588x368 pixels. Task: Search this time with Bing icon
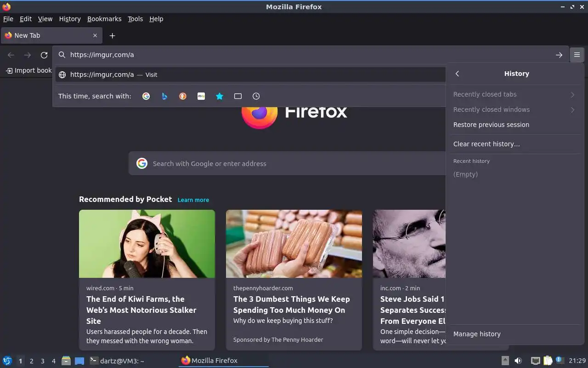click(x=164, y=96)
